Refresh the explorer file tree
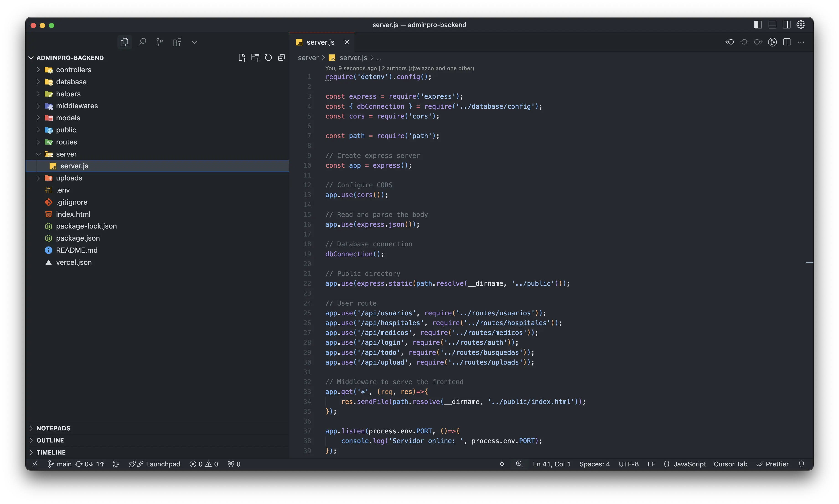The width and height of the screenshot is (839, 504). tap(268, 58)
